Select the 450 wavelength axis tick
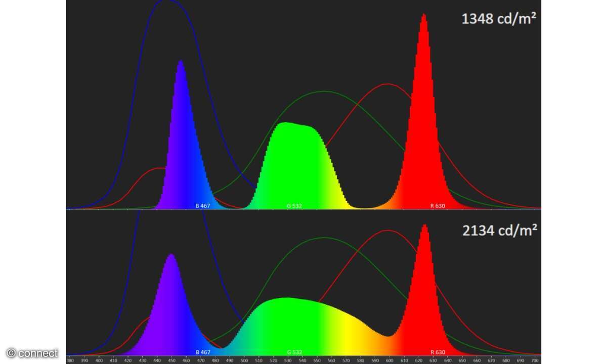Screen dimensions: 607x364 (x=172, y=360)
